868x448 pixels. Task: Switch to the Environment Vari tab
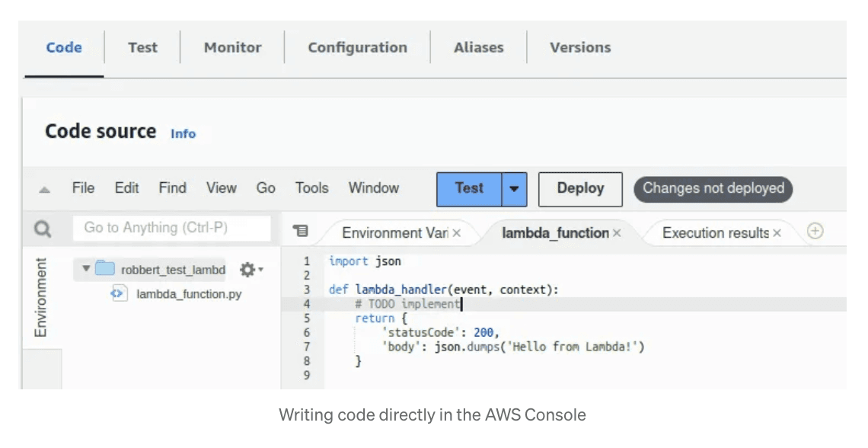click(x=394, y=233)
